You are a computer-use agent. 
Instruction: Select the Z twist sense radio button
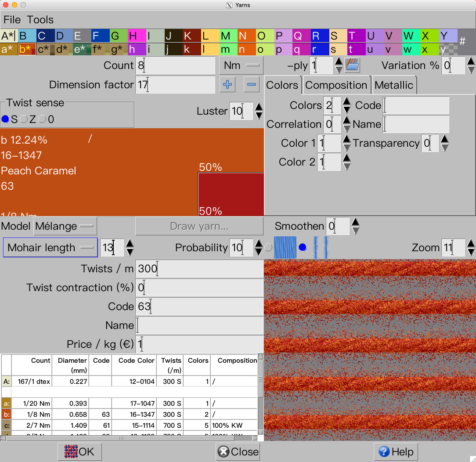point(24,119)
